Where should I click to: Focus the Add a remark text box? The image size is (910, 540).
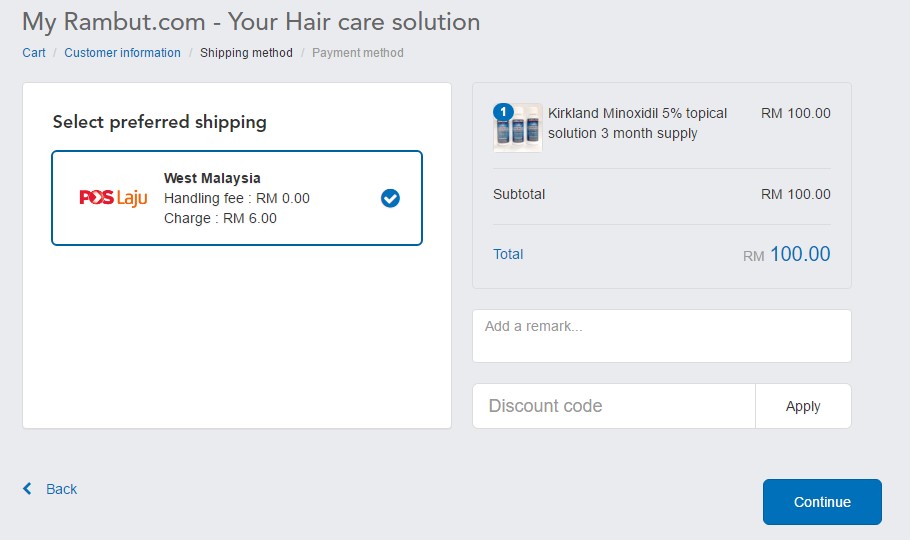click(662, 336)
